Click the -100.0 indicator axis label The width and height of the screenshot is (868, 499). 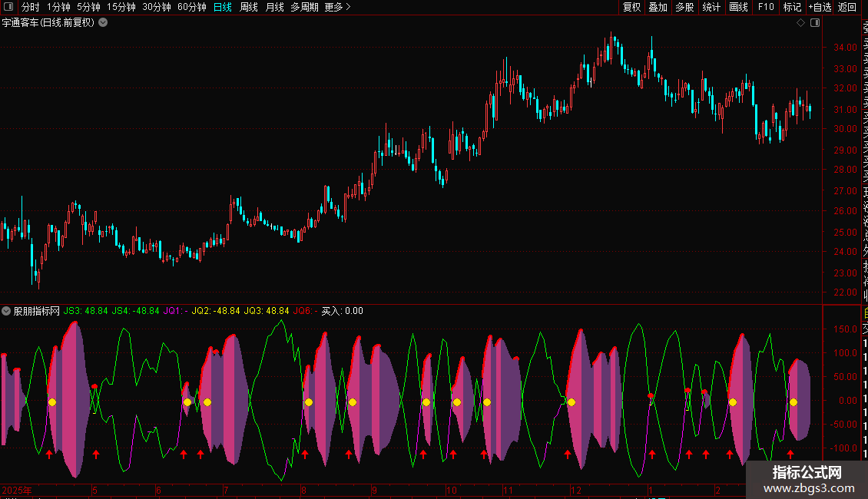(843, 448)
